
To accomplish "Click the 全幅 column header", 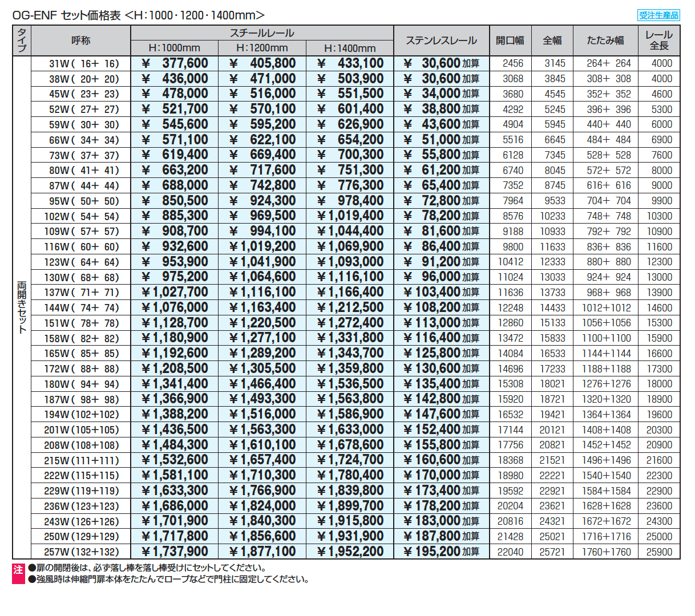I will point(552,40).
